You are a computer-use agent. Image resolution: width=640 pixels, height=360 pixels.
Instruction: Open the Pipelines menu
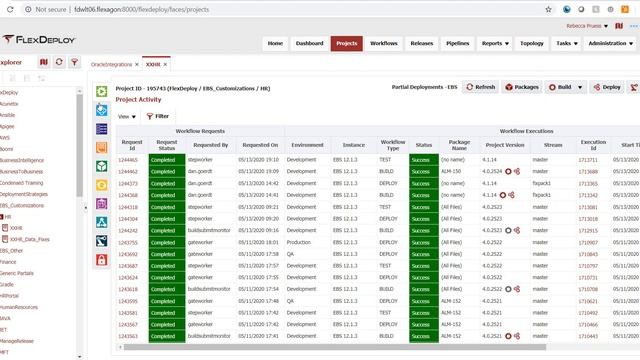point(458,43)
